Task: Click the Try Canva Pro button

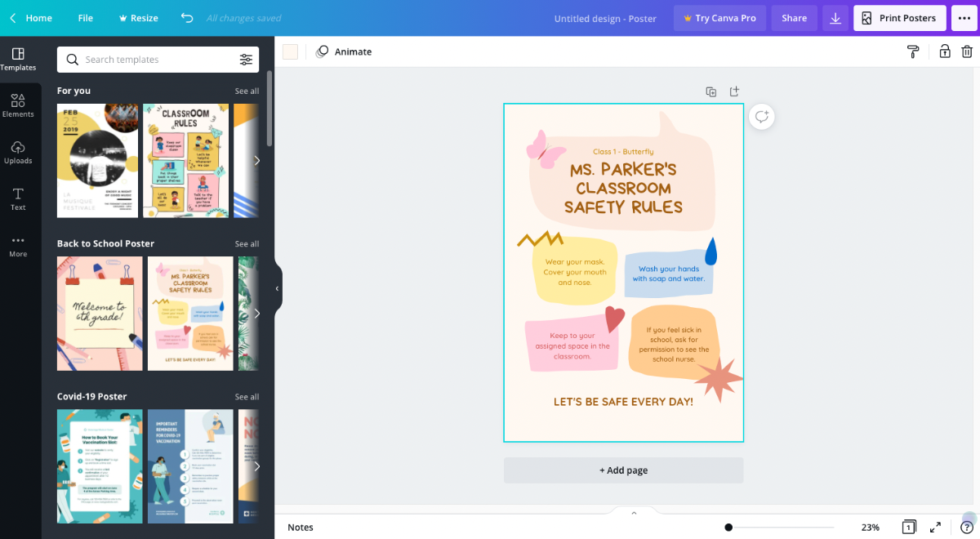Action: point(719,17)
